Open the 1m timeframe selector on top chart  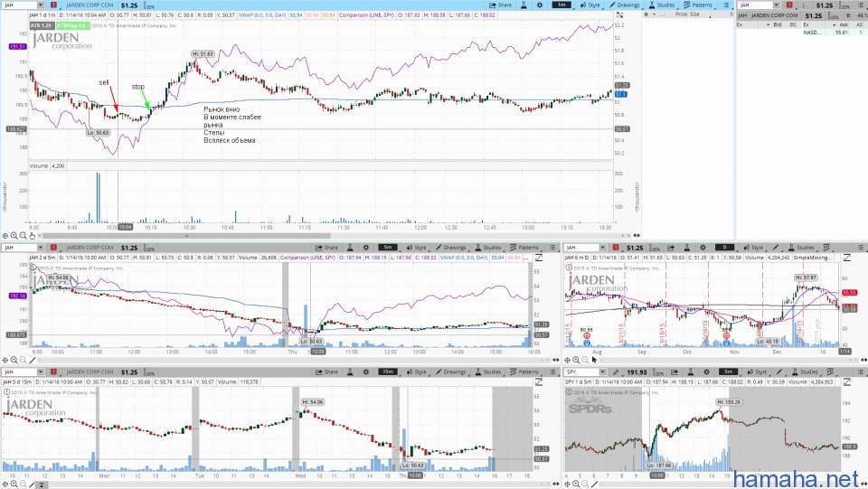pos(561,5)
